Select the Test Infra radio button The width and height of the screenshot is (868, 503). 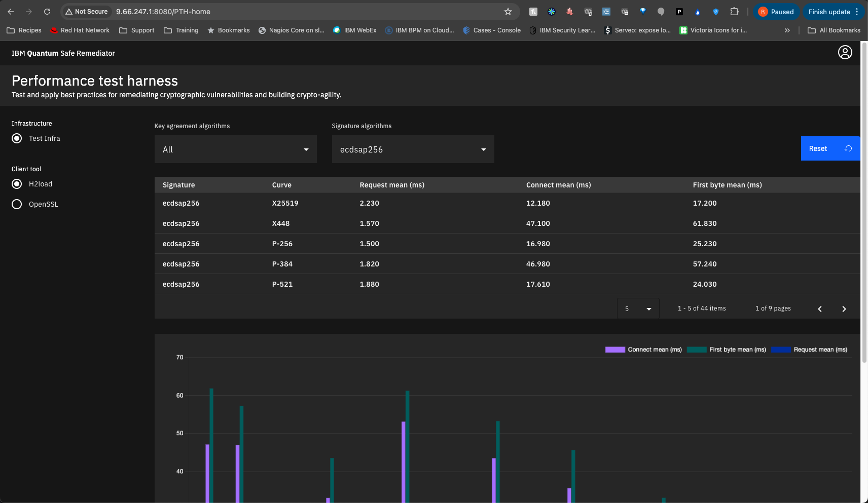pos(17,139)
